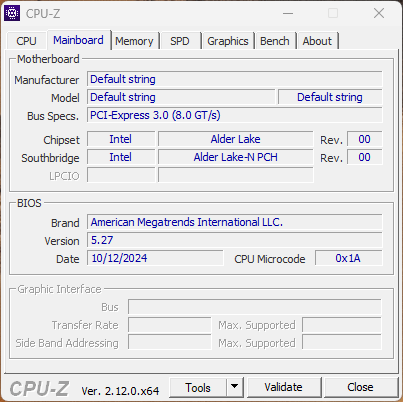Click the 'Ver. 2.12.0.x64' version text
This screenshot has height=402, width=403.
click(x=120, y=391)
